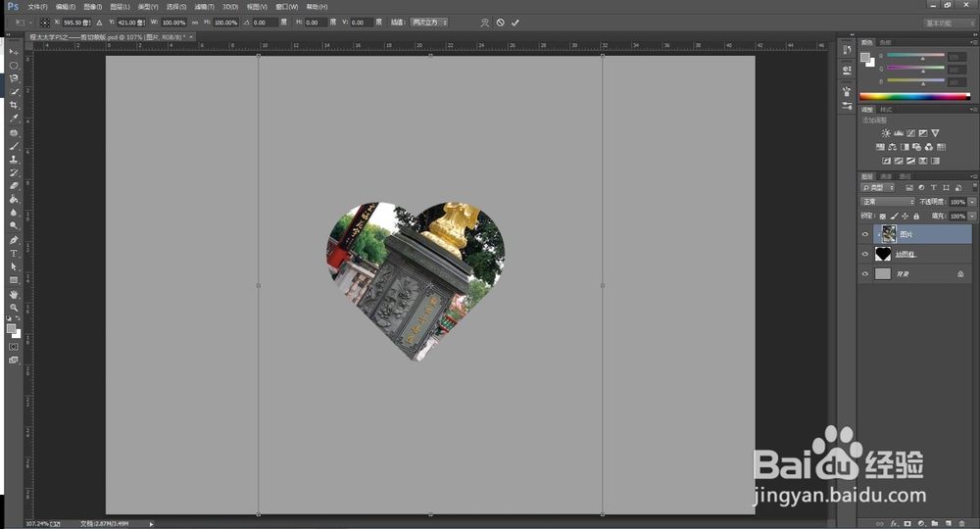Switch to warp mode icon
The image size is (980, 529).
[x=485, y=23]
